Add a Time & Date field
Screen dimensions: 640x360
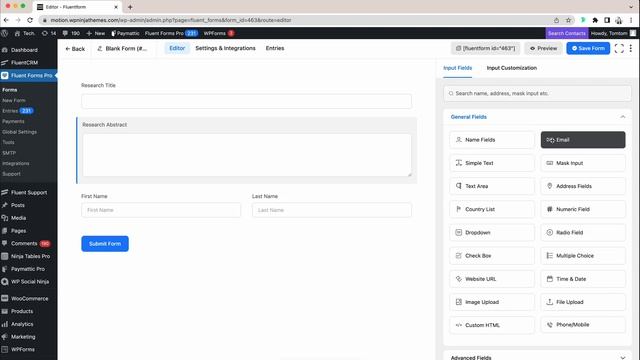click(583, 279)
